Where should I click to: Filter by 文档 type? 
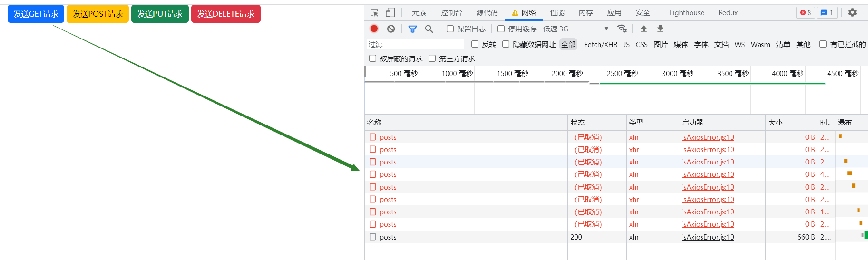click(722, 44)
